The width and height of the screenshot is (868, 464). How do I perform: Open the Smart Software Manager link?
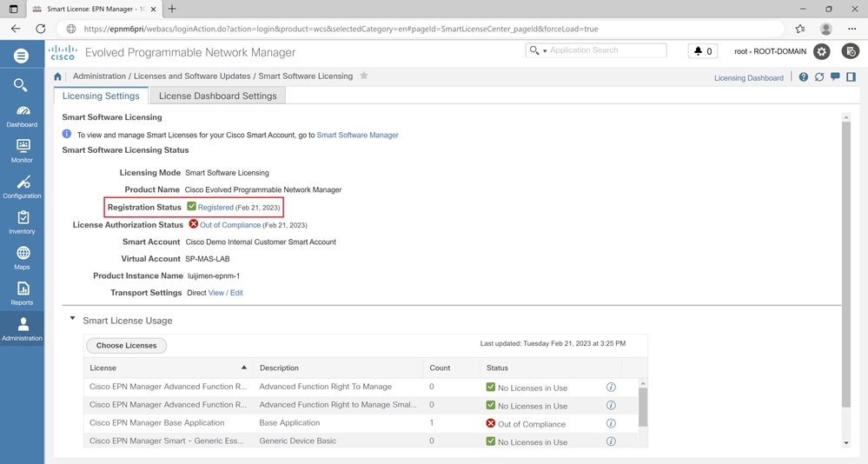pyautogui.click(x=358, y=135)
